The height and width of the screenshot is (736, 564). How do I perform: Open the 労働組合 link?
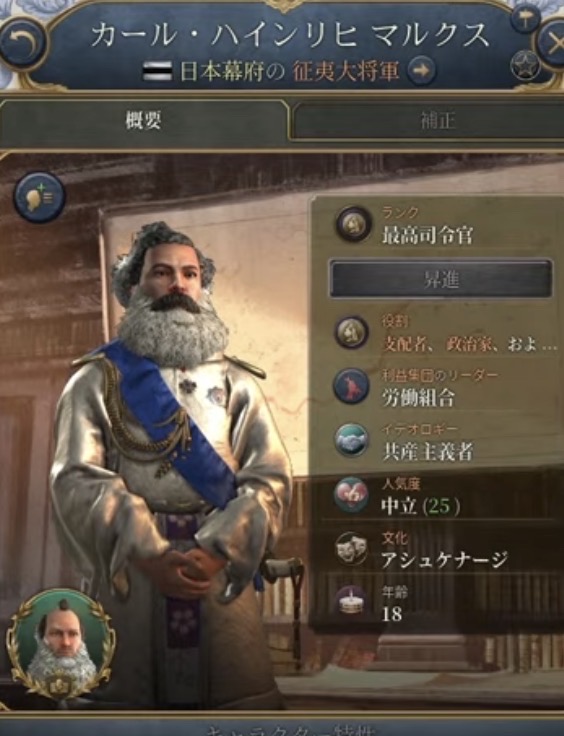[419, 398]
